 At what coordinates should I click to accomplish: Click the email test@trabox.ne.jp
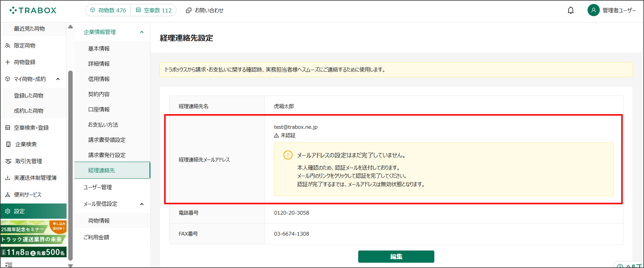tap(296, 127)
